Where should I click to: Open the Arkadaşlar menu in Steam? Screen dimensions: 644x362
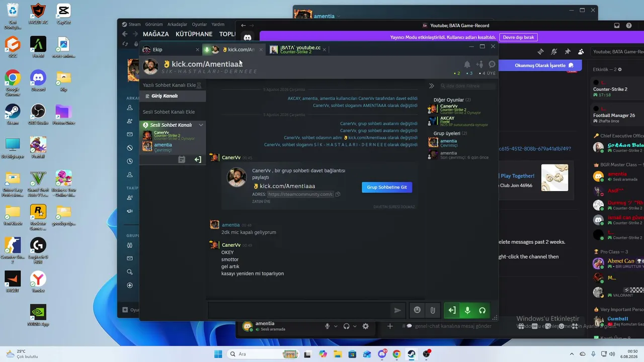coord(178,24)
